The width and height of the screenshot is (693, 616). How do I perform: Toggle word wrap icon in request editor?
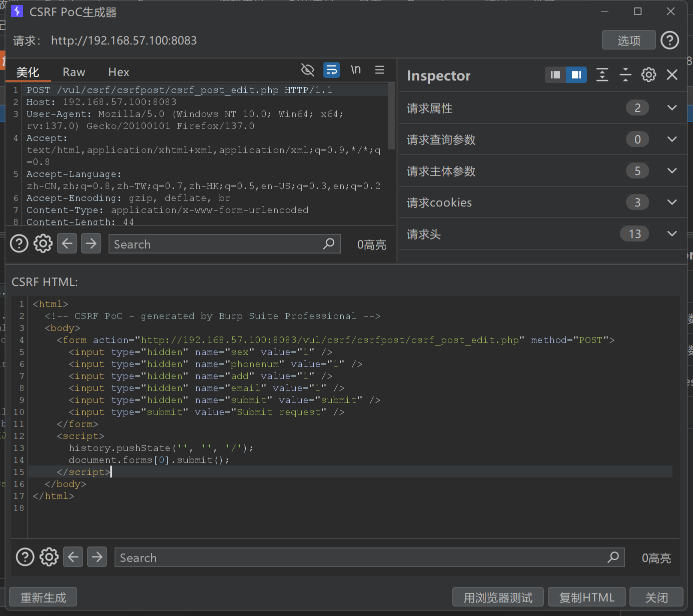[332, 70]
